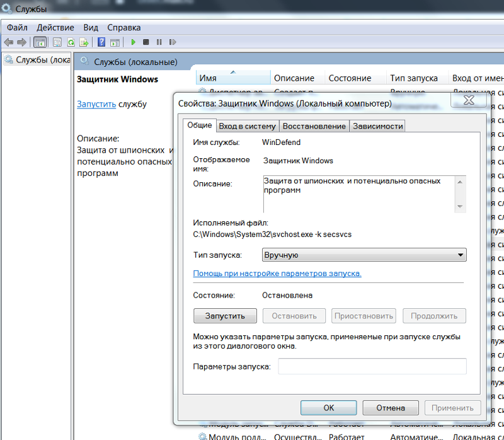Sort by the Состояние column header
Image resolution: width=504 pixels, height=440 pixels.
pos(355,78)
